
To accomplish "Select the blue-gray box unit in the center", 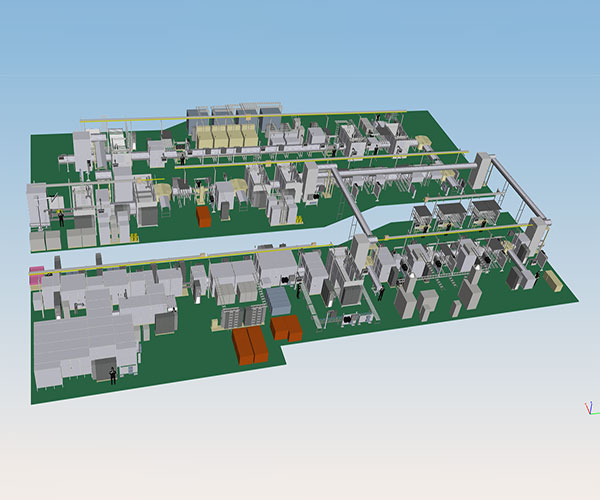I will (x=281, y=299).
